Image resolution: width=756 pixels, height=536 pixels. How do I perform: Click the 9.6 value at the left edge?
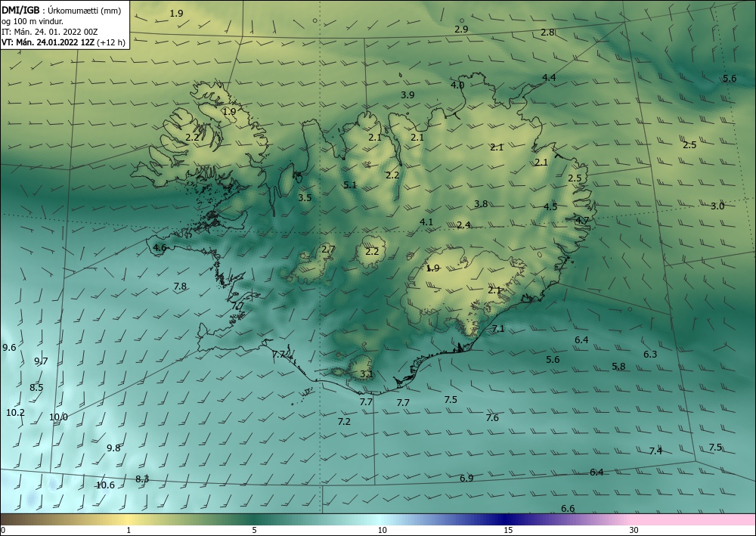click(x=9, y=347)
